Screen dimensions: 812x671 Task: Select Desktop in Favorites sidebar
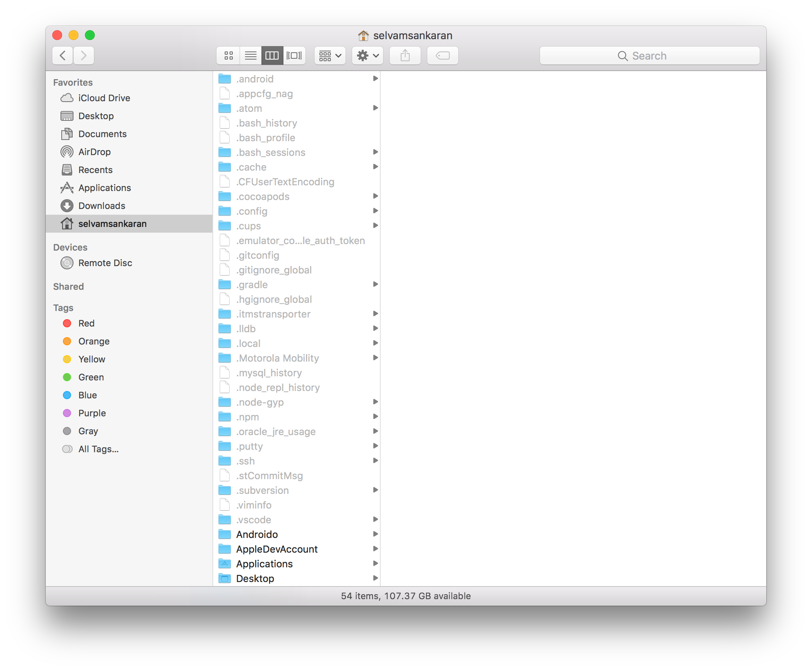[129, 116]
